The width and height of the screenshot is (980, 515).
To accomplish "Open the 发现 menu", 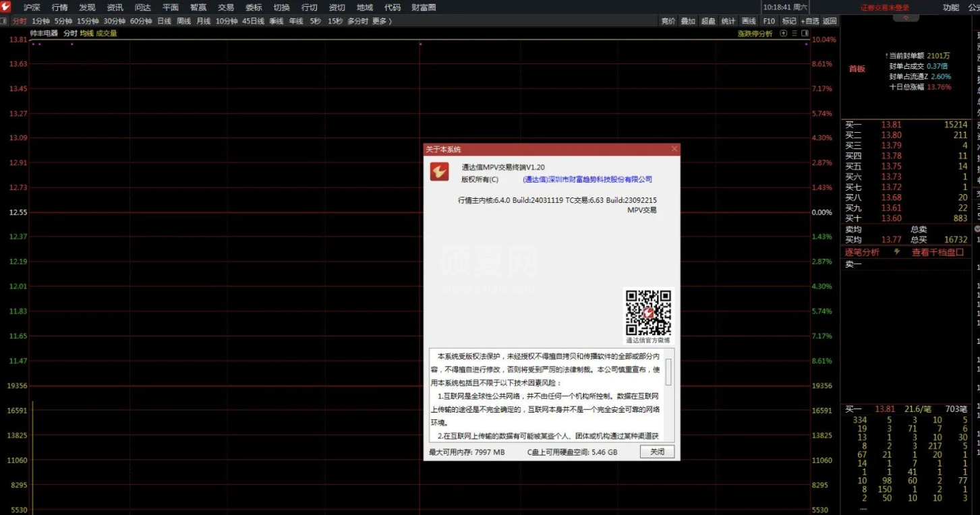I will coord(87,7).
